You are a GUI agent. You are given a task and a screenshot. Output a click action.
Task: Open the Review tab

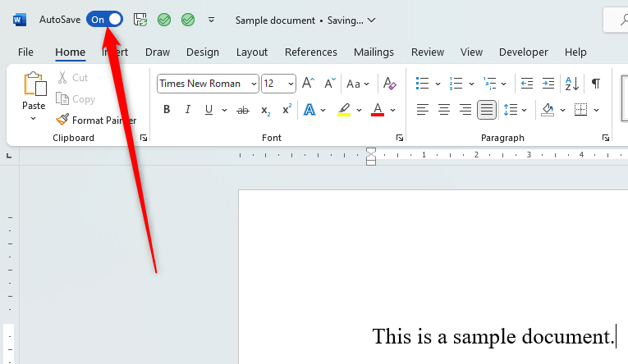428,52
